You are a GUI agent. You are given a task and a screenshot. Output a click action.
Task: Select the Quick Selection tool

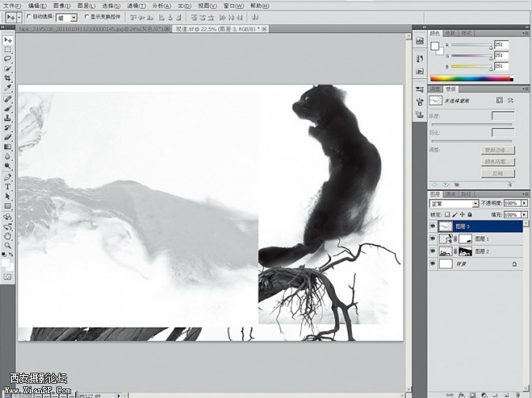[7, 69]
